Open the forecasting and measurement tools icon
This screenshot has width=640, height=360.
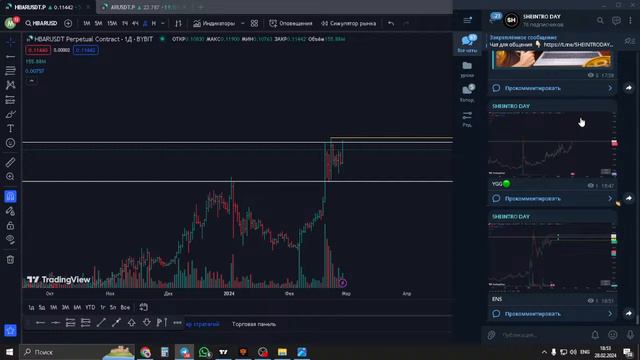tap(10, 100)
